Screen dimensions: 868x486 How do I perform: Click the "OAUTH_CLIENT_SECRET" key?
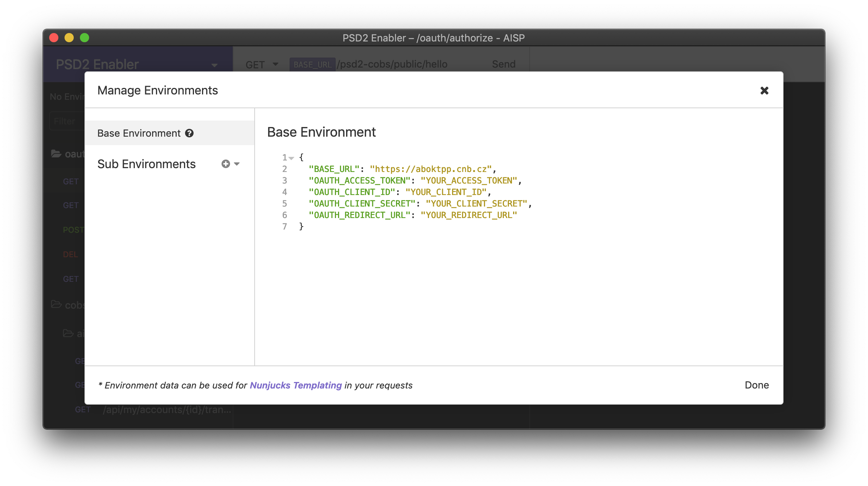coord(362,203)
